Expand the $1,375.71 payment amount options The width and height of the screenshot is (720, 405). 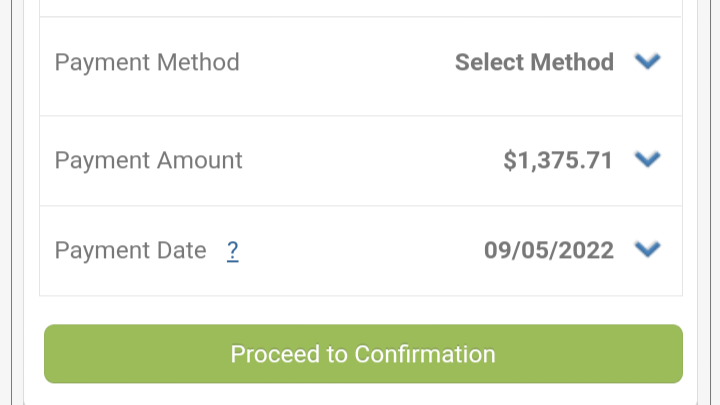point(582,160)
